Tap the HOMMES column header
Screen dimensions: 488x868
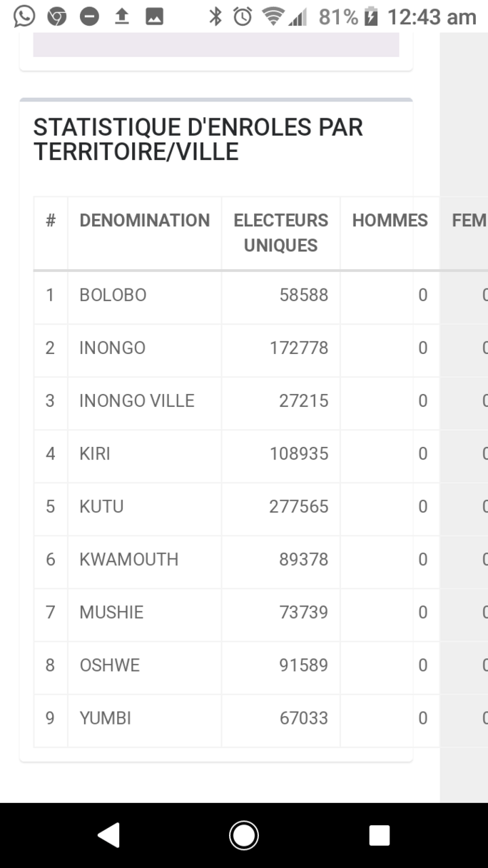(390, 221)
